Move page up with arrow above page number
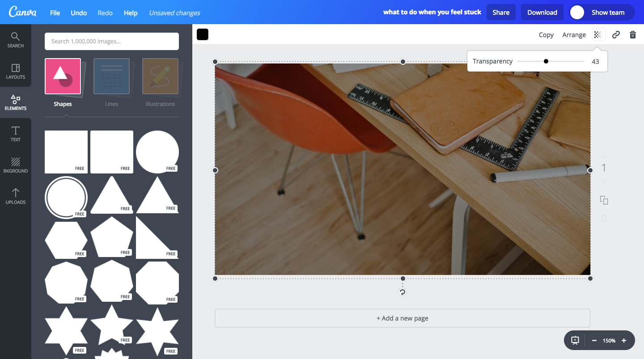The height and width of the screenshot is (359, 644). click(x=604, y=156)
